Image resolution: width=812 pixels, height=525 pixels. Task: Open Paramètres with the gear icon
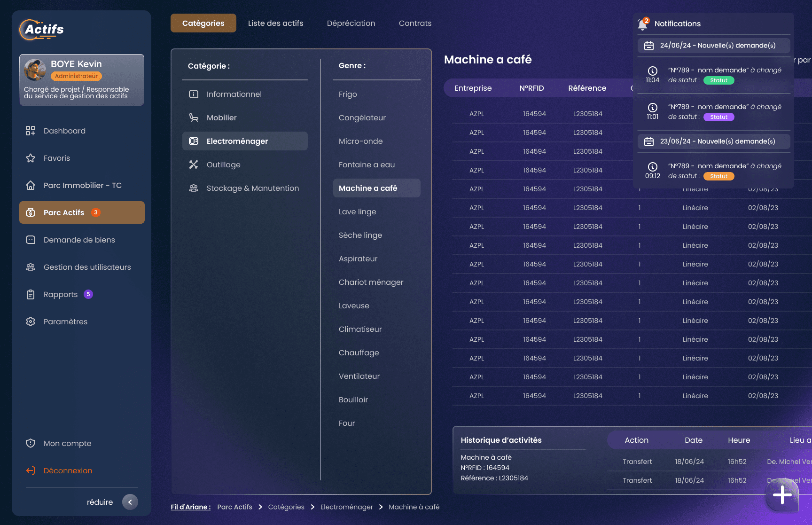pyautogui.click(x=65, y=321)
